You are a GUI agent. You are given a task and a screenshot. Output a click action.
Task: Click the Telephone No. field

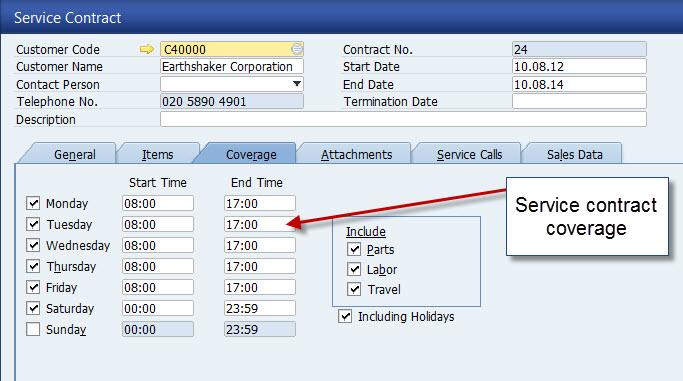[x=232, y=101]
